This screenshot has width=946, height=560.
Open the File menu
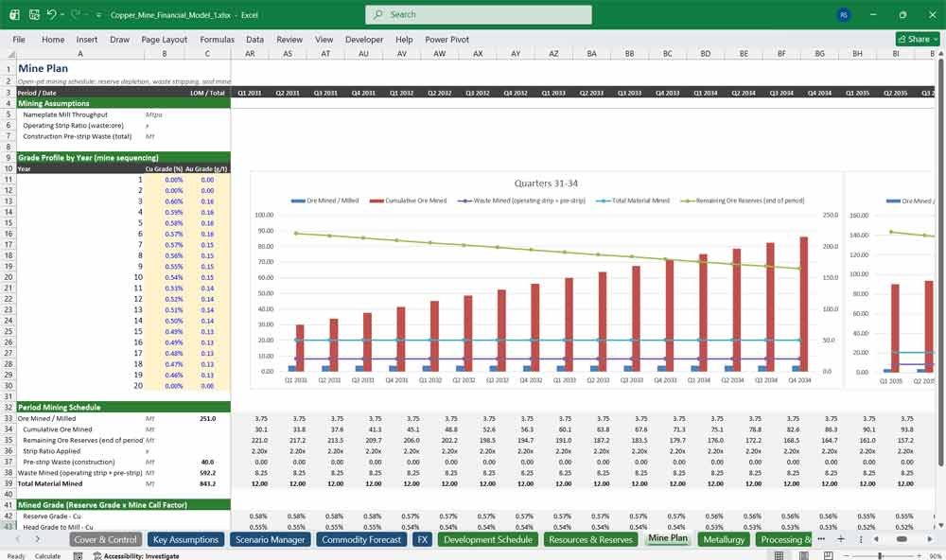19,39
